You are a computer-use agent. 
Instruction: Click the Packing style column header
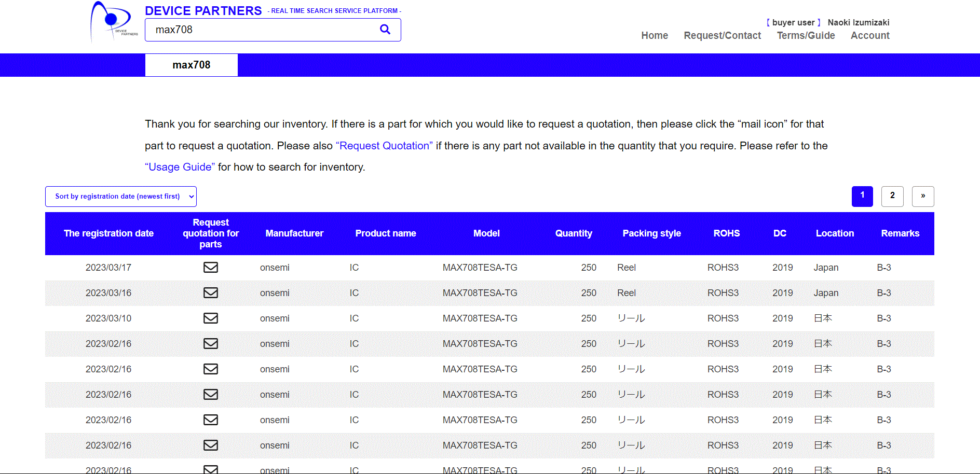coord(651,233)
